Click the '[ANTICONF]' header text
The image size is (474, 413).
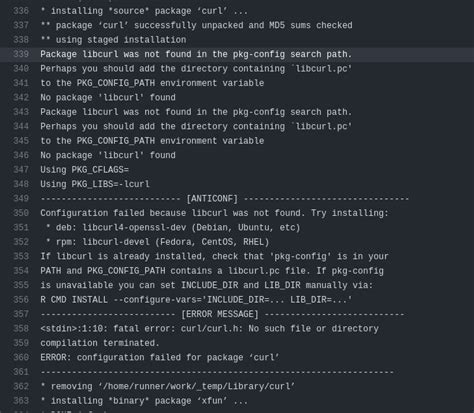(212, 199)
